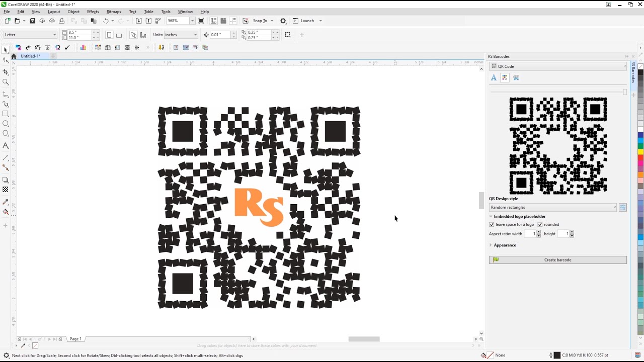
Task: Open the Options gear icon
Action: pyautogui.click(x=283, y=21)
